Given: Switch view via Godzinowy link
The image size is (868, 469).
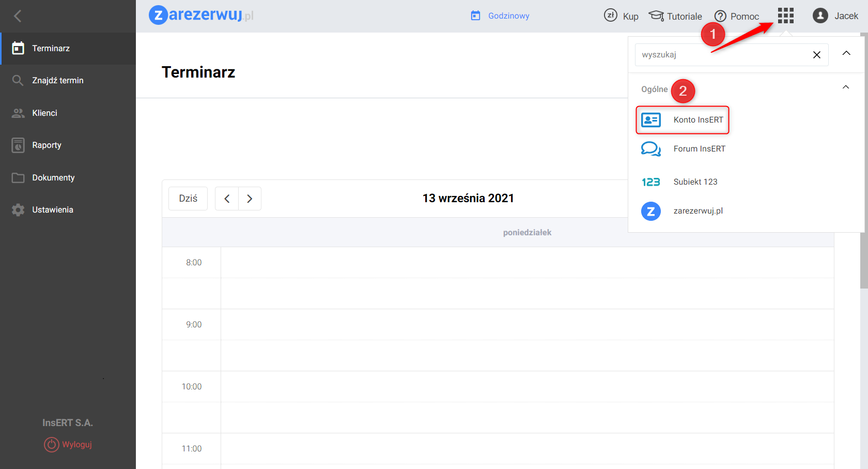Looking at the screenshot, I should tap(508, 16).
